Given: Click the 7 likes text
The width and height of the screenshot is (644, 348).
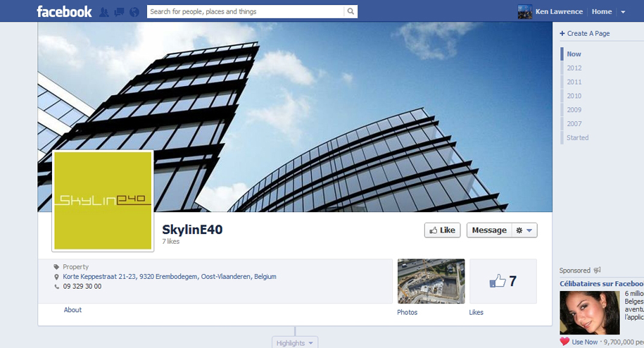Looking at the screenshot, I should coord(170,241).
